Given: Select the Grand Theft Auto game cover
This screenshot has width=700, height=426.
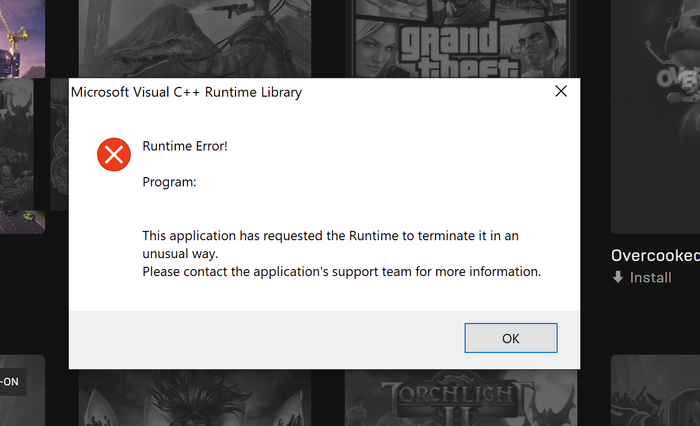Looking at the screenshot, I should pyautogui.click(x=461, y=39).
